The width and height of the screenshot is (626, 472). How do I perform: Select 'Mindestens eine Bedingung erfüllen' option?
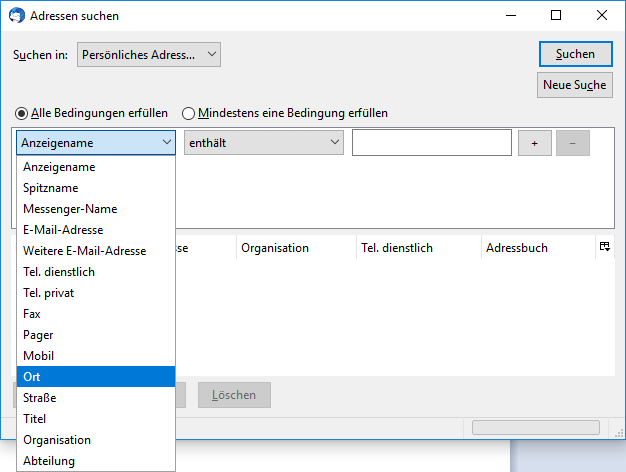(x=188, y=113)
